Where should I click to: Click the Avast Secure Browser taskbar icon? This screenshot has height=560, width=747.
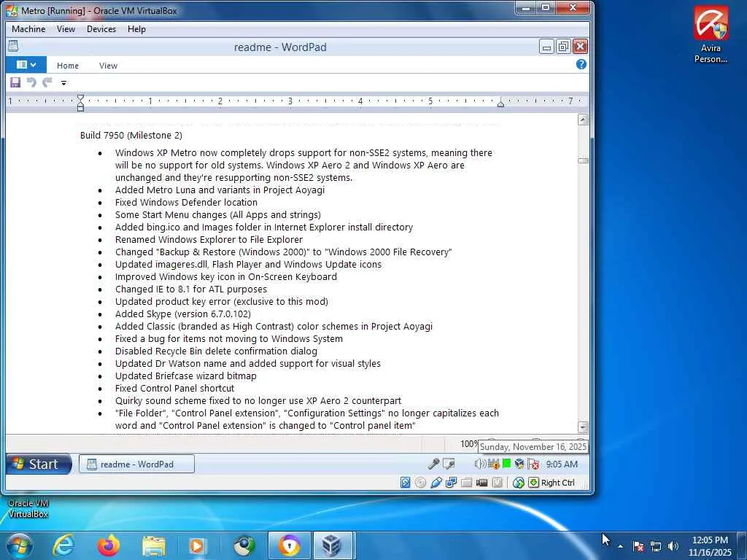[x=289, y=545]
